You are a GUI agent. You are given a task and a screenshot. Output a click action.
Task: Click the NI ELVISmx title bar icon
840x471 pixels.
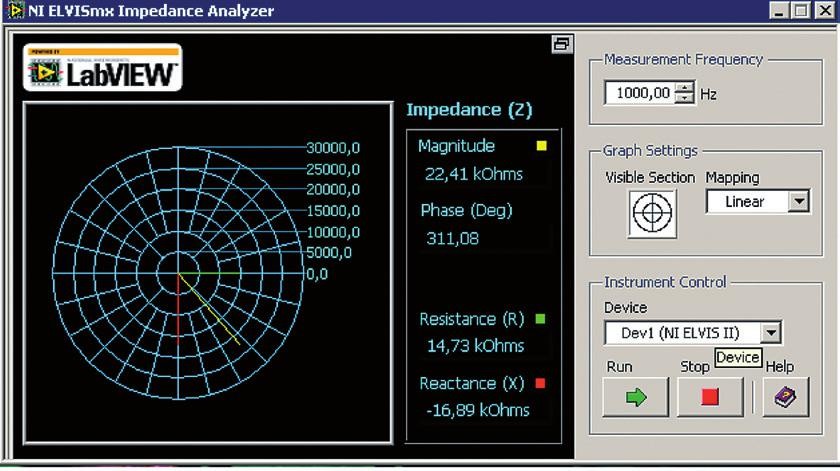14,10
